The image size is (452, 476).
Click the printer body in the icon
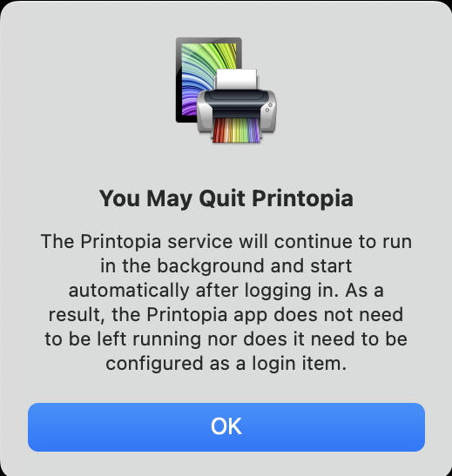[237, 111]
